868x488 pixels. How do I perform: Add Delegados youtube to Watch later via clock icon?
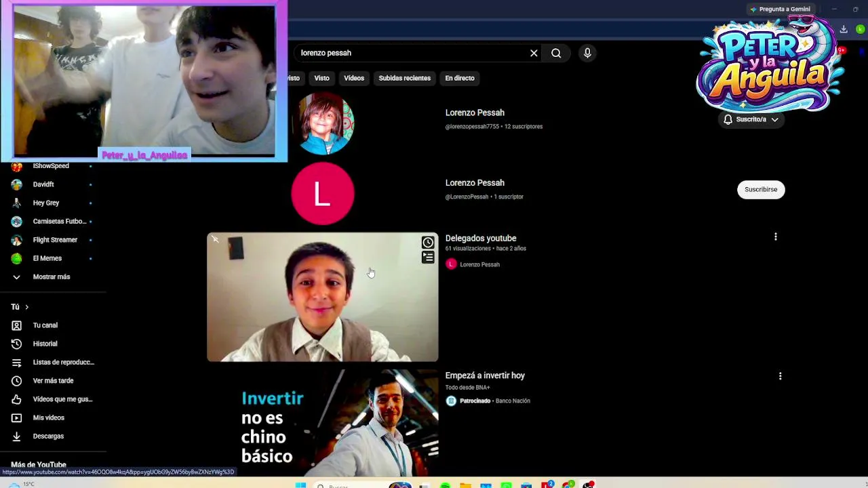pos(428,243)
